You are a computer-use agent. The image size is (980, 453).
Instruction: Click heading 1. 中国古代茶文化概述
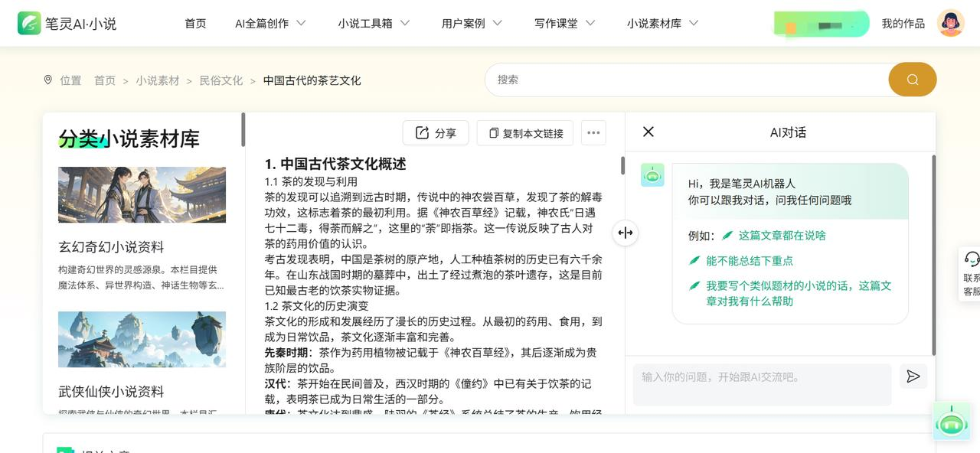[x=335, y=164]
